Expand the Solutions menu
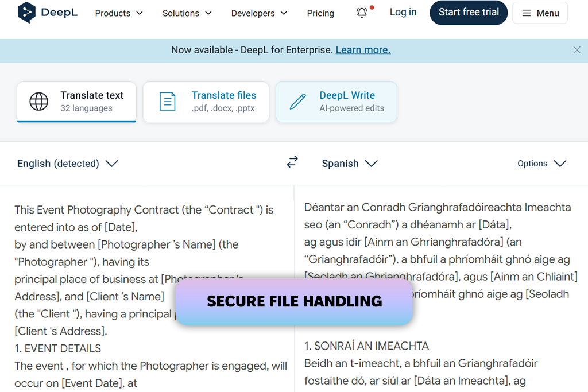The width and height of the screenshot is (588, 392). tap(187, 13)
